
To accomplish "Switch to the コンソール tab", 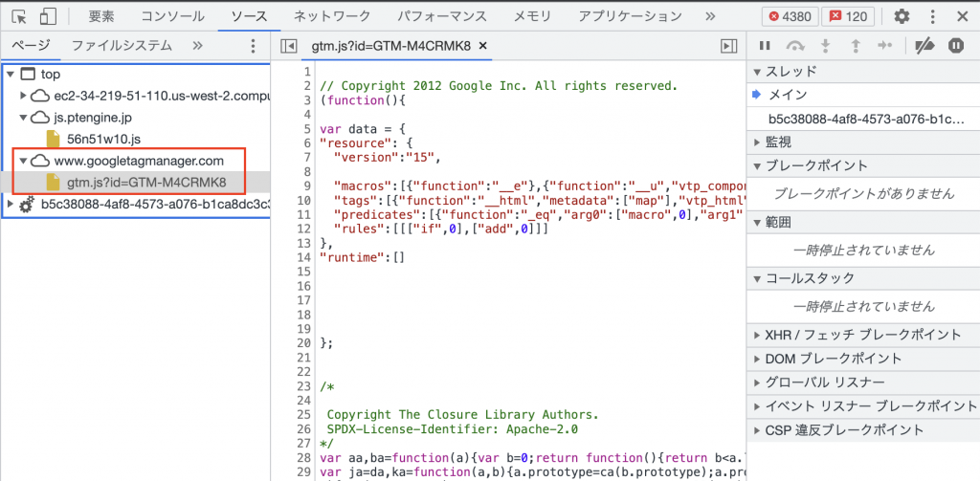I will pos(172,16).
